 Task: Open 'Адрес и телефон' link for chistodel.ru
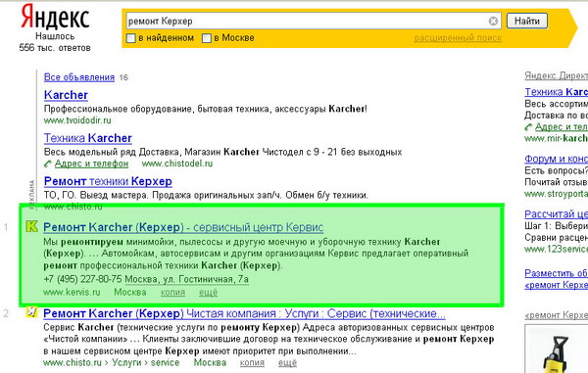(x=91, y=163)
